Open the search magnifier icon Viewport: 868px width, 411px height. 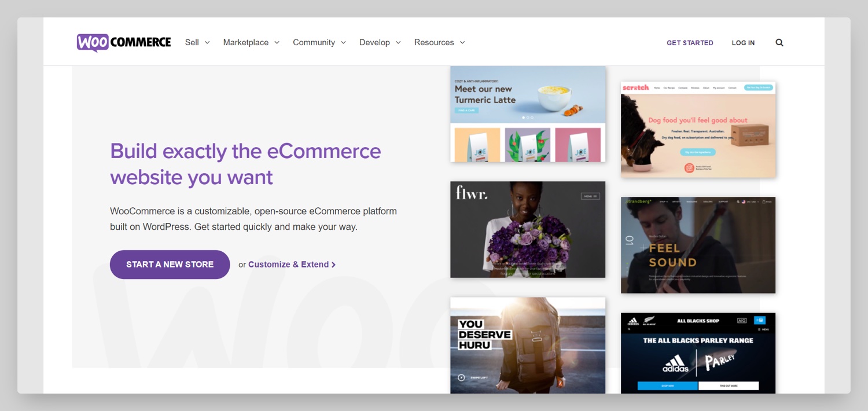tap(779, 42)
